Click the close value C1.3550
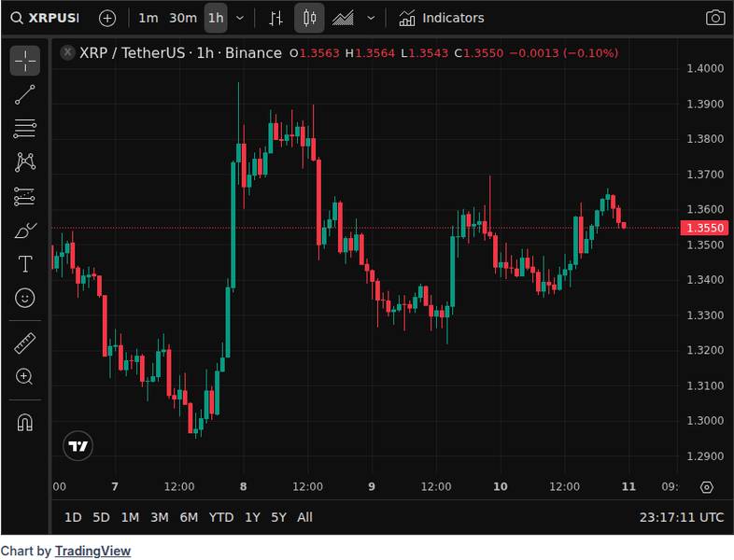This screenshot has width=734, height=560. point(479,53)
